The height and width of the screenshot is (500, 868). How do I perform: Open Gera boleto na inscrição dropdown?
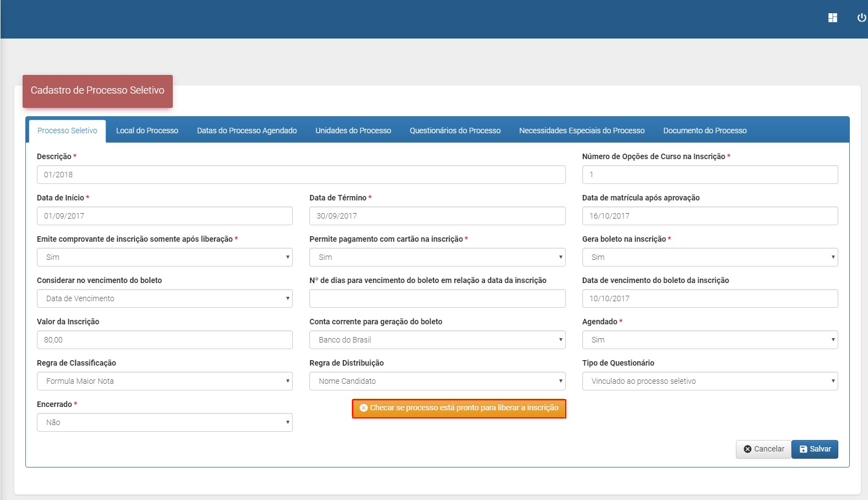coord(709,257)
